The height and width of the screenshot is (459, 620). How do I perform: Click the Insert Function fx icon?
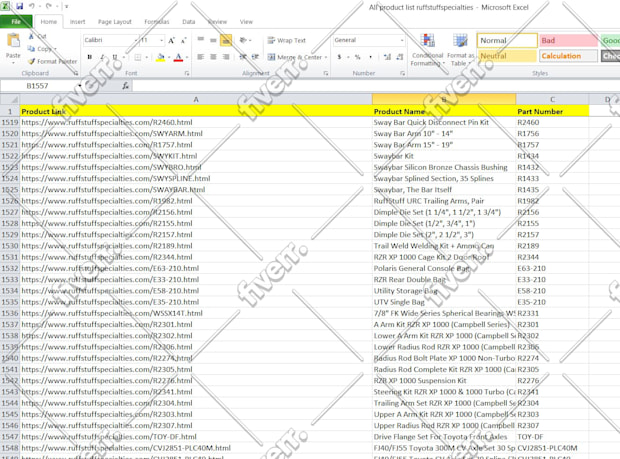pos(125,86)
